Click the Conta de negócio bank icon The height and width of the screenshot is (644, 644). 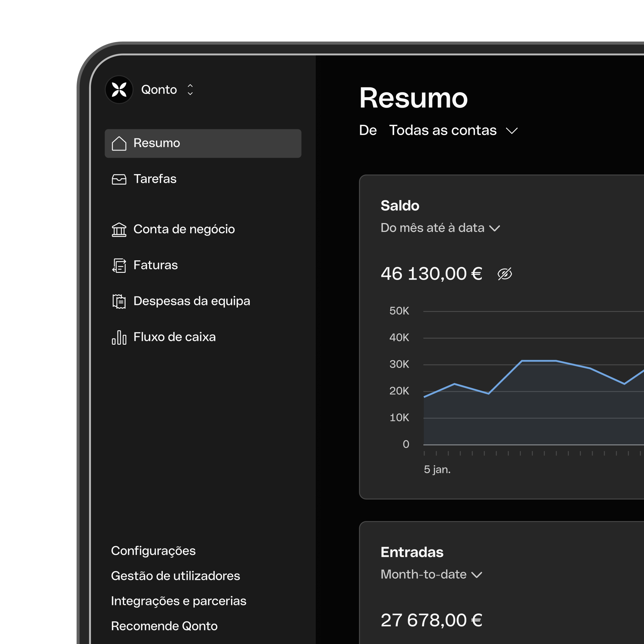[119, 230]
